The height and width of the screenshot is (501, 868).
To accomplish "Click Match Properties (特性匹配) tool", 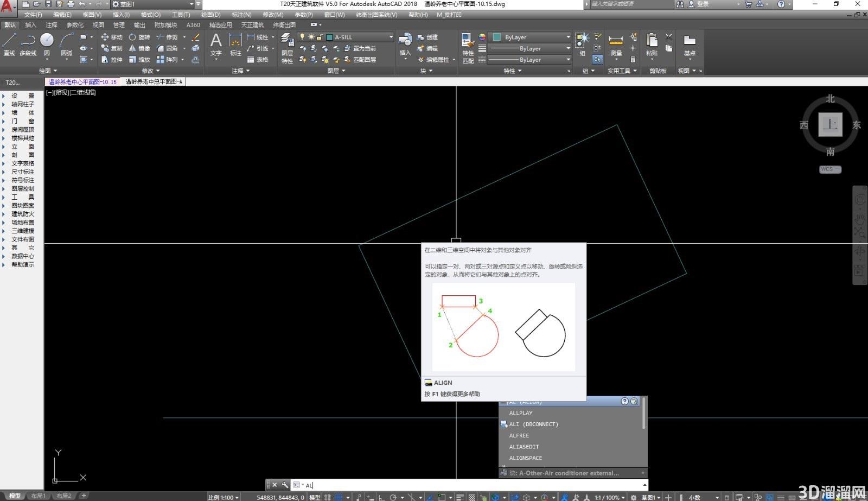I will click(x=468, y=48).
